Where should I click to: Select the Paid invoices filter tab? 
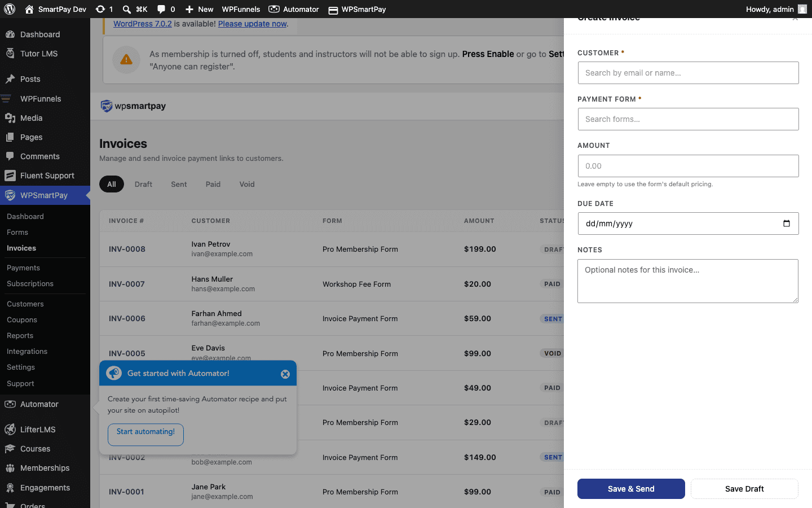click(x=213, y=184)
